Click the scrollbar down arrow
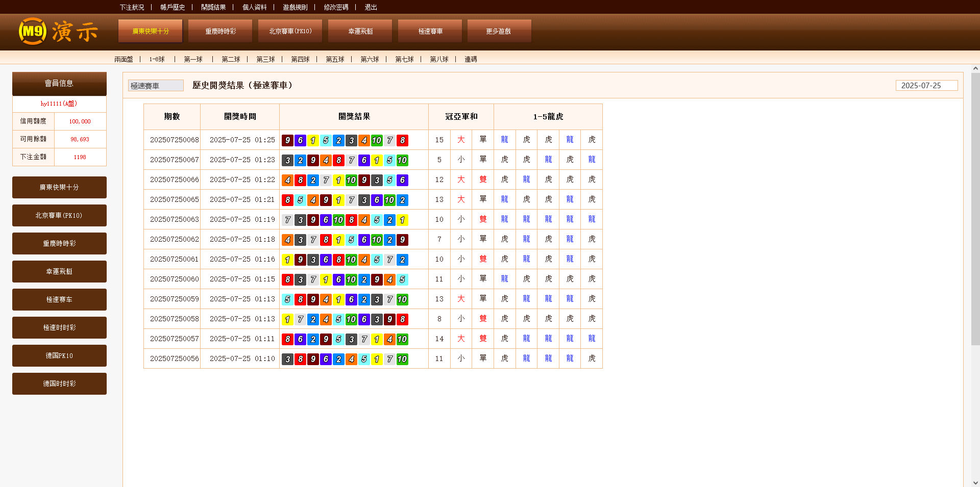This screenshot has height=487, width=980. 975,482
